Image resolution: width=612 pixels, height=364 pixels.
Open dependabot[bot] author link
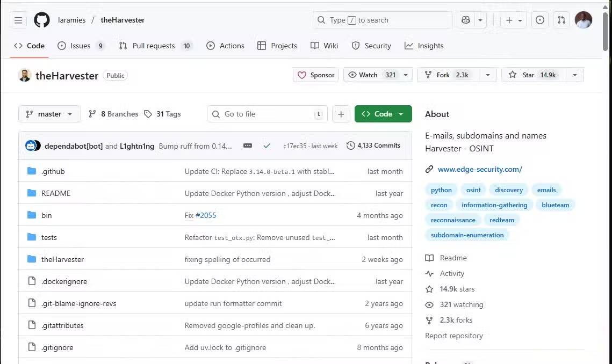(74, 146)
